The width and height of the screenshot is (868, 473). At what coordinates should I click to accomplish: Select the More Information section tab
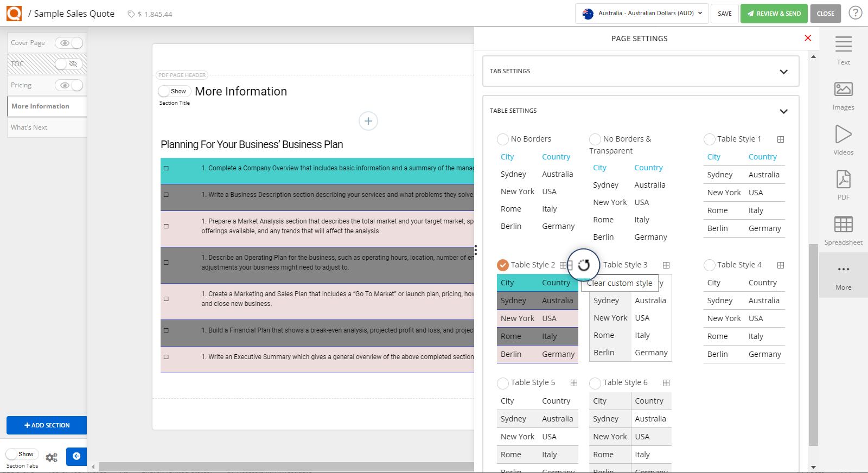click(41, 106)
